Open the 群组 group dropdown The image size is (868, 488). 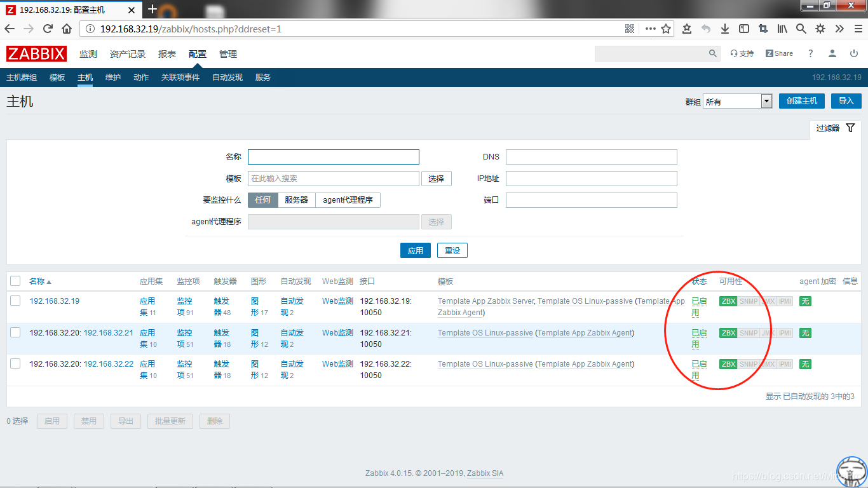737,101
